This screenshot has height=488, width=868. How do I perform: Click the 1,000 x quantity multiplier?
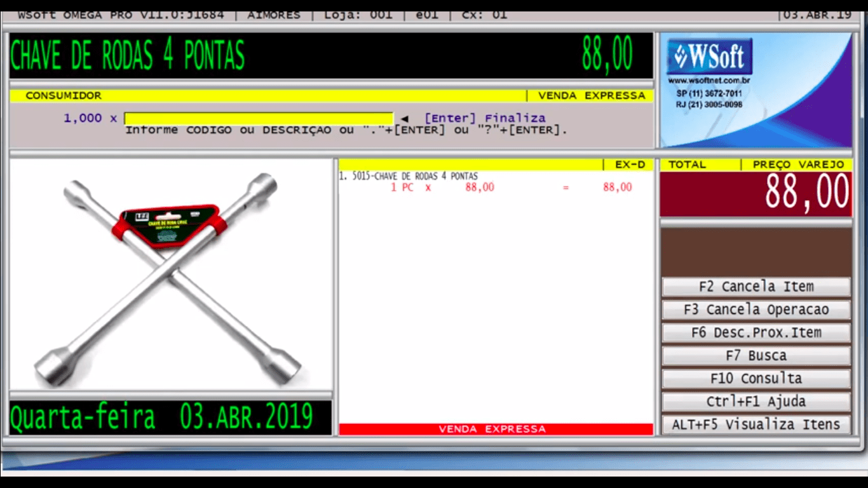point(90,118)
